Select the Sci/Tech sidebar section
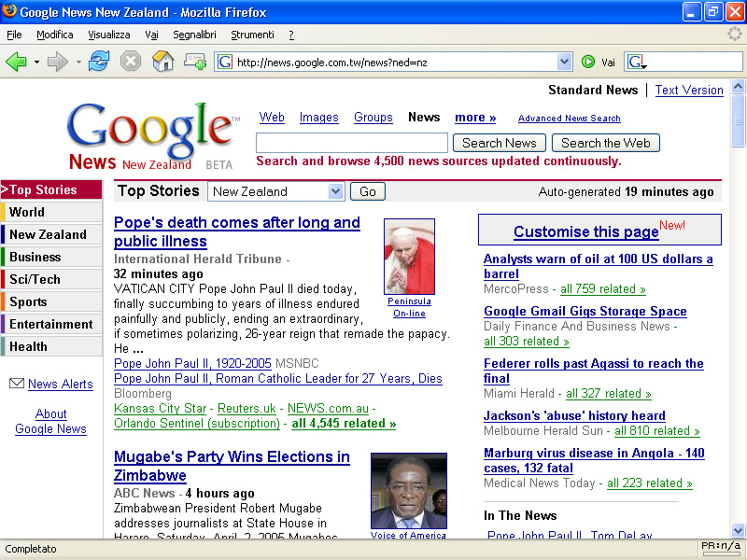This screenshot has height=560, width=747. [51, 279]
